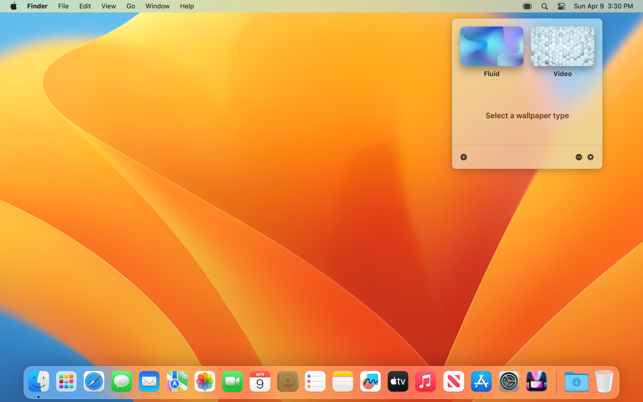Select the Video wallpaper thumbnail

(562, 46)
